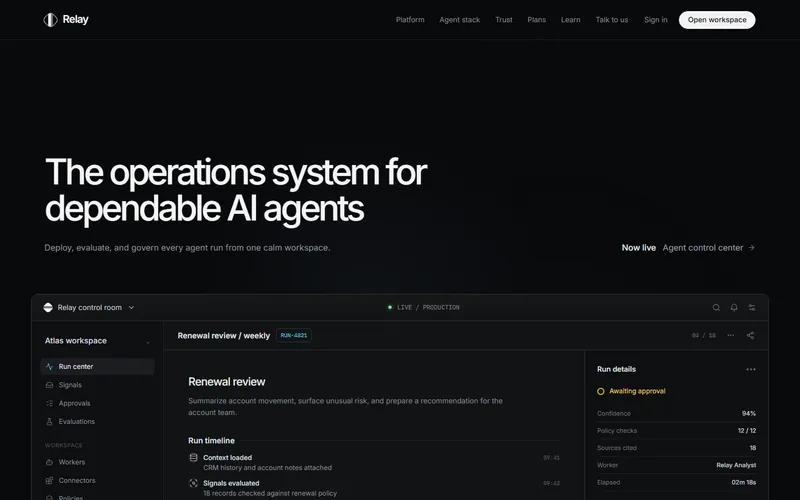This screenshot has height=500, width=800.
Task: Open the Platform nav menu
Action: coord(410,20)
